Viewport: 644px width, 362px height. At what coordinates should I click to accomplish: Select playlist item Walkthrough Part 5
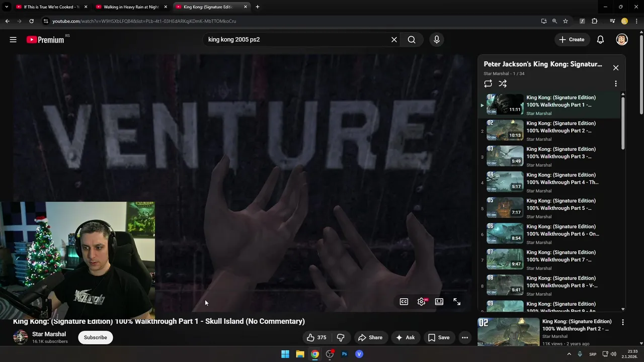tap(550, 208)
